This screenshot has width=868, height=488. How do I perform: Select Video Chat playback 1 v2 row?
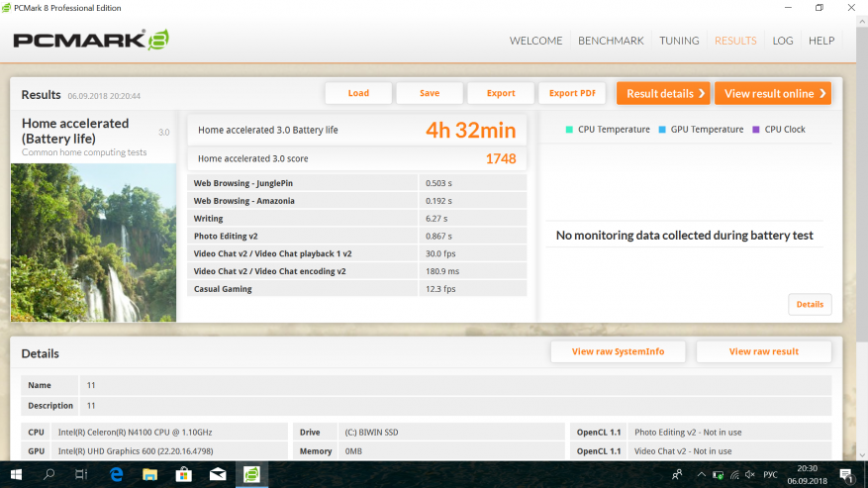point(357,253)
